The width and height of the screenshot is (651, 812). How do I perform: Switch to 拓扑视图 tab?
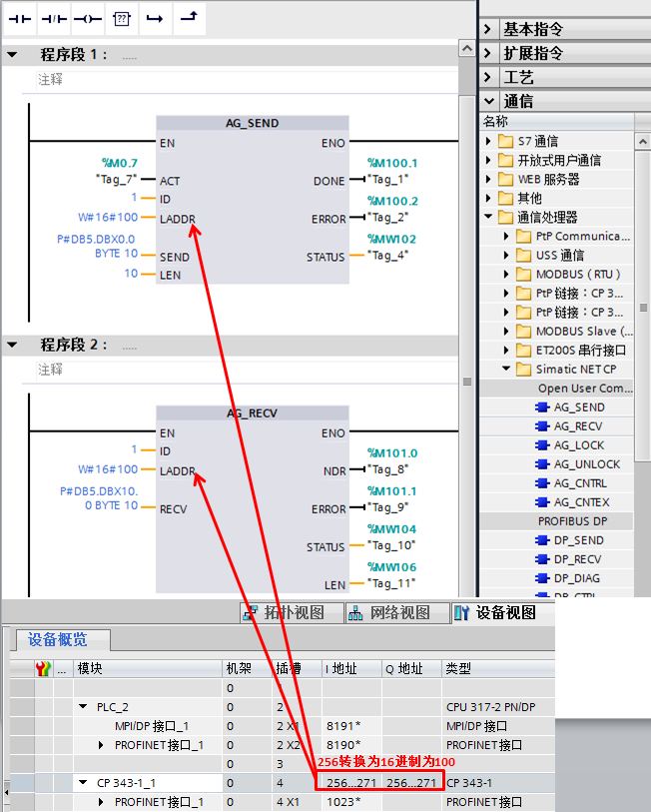pyautogui.click(x=283, y=613)
